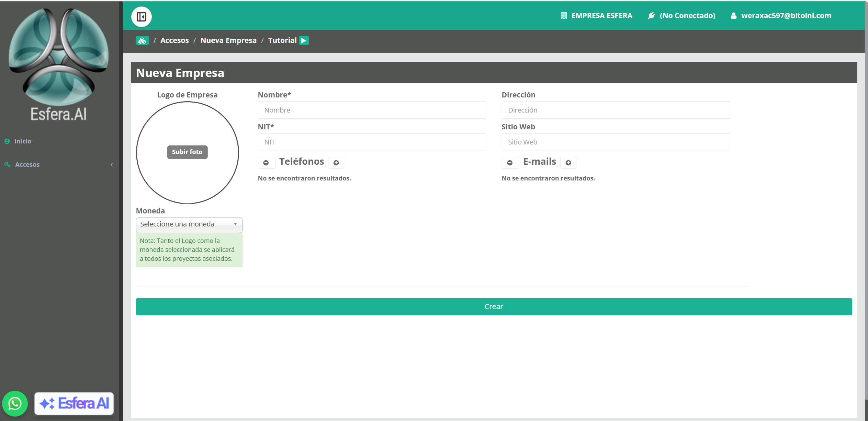Viewport: 868px width, 421px height.
Task: Open the Moneda currency dropdown
Action: (189, 224)
